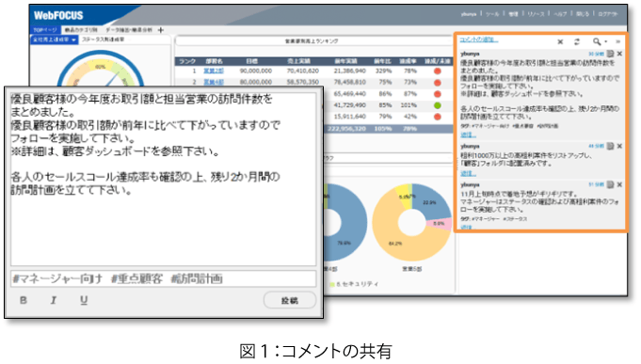Delete the first ybunya comment
Image resolution: width=641 pixels, height=364 pixels.
pyautogui.click(x=619, y=54)
